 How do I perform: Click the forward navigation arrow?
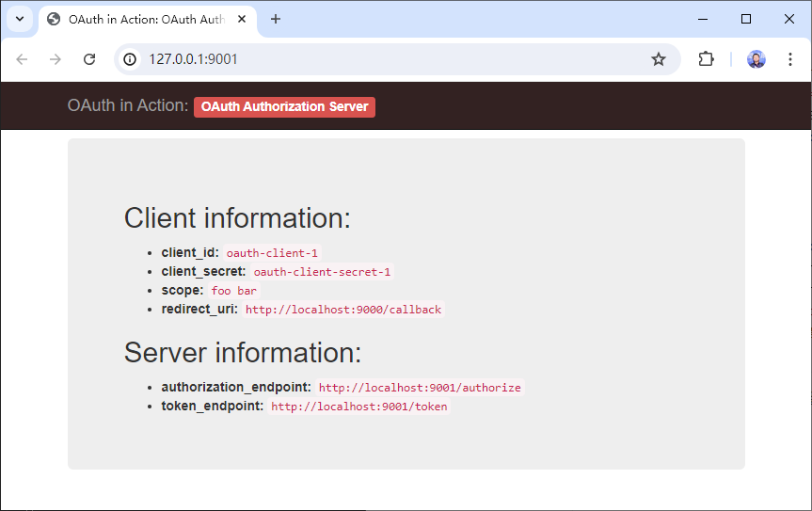point(56,59)
